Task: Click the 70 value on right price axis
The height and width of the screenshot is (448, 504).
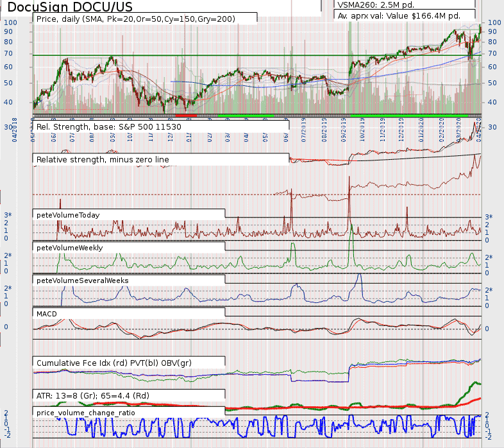Action: (492, 53)
